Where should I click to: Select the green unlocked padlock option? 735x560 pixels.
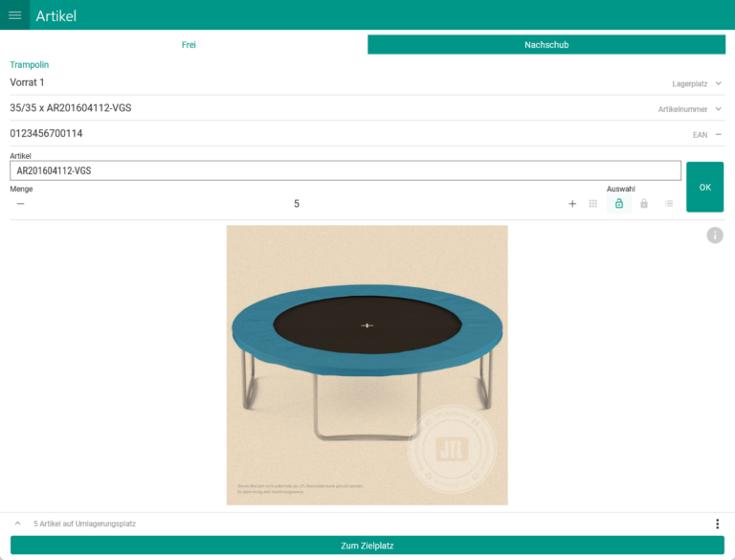[x=619, y=204]
